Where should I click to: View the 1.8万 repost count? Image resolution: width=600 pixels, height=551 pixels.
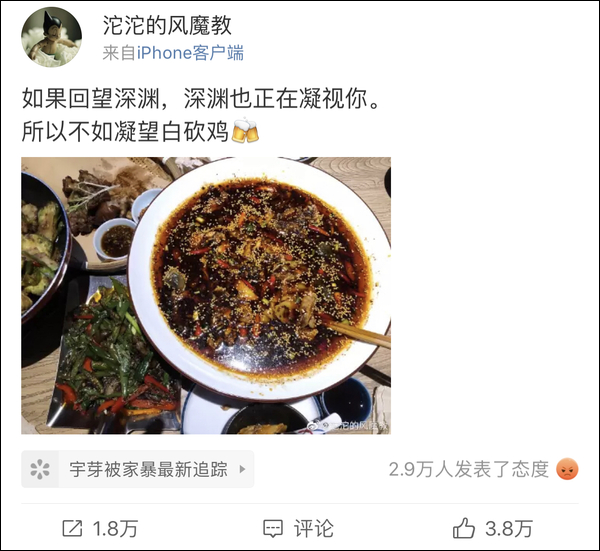point(115,529)
